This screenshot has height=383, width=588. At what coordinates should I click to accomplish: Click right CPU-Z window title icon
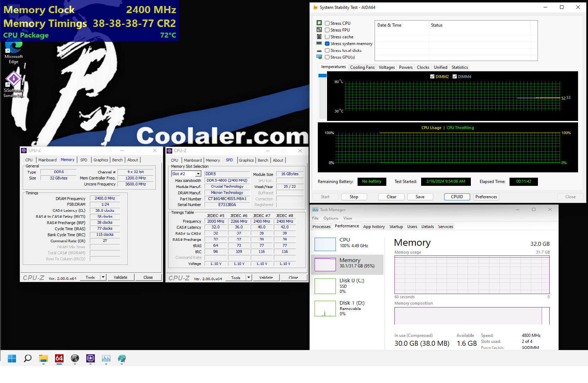pyautogui.click(x=169, y=151)
